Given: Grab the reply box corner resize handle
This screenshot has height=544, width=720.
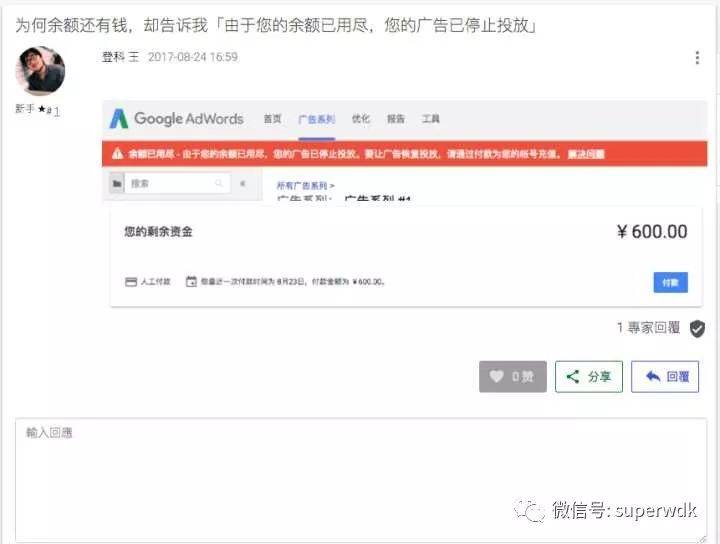Looking at the screenshot, I should (702, 538).
